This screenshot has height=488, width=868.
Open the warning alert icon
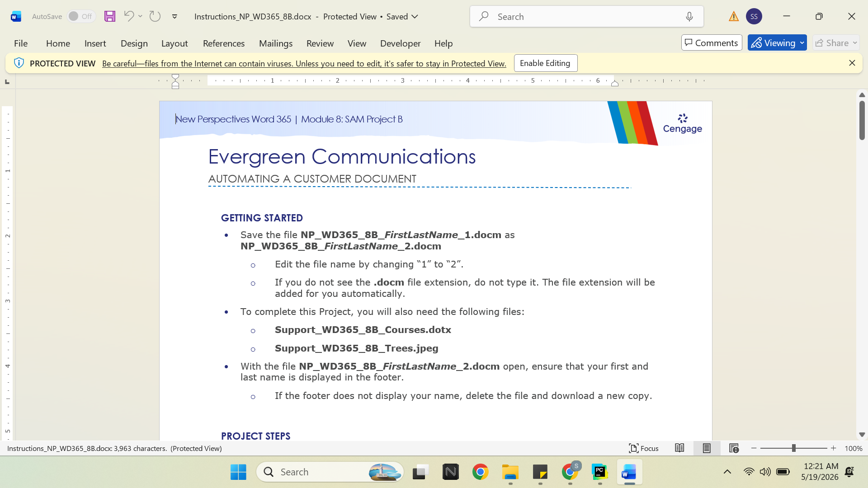(x=734, y=17)
